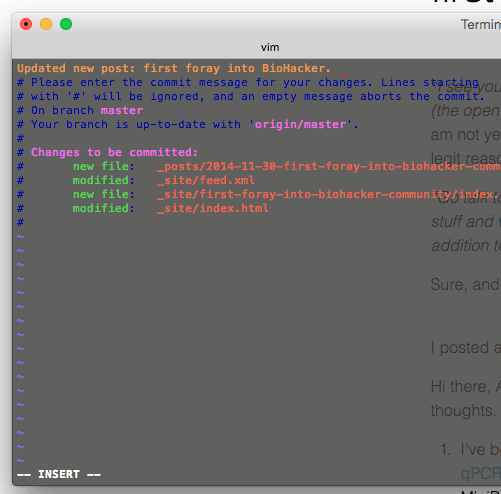This screenshot has height=494, width=501.
Task: Click 'modified:' label beside _site/index.html
Action: click(x=104, y=208)
